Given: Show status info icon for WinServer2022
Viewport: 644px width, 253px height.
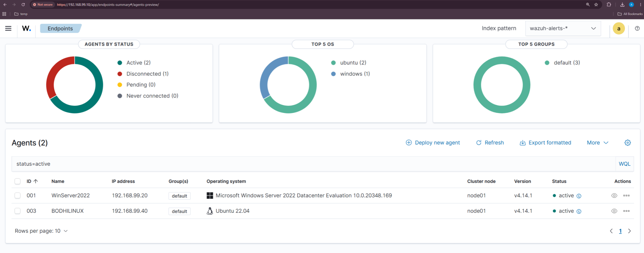Looking at the screenshot, I should tap(579, 196).
